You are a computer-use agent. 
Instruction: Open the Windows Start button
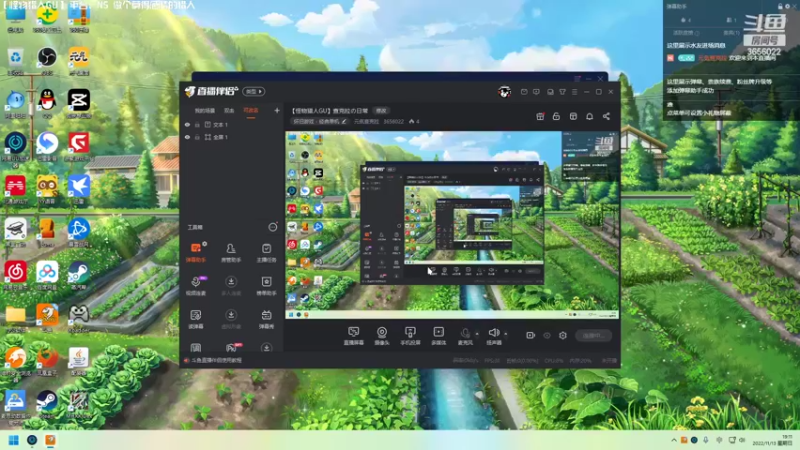pos(14,440)
